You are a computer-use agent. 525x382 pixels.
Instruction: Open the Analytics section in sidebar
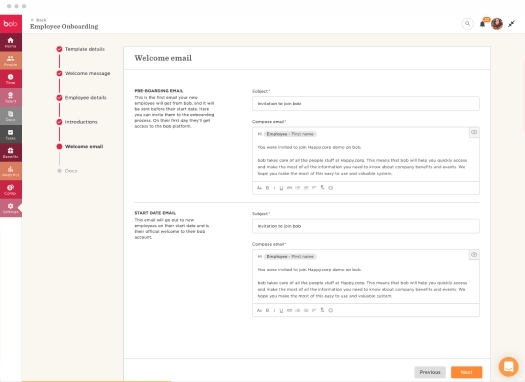(11, 171)
